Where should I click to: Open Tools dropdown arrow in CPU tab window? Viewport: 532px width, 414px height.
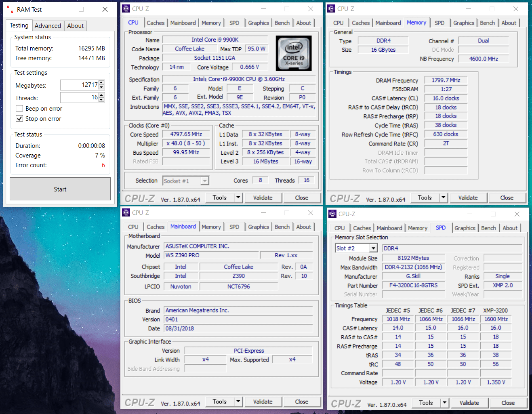(x=238, y=198)
